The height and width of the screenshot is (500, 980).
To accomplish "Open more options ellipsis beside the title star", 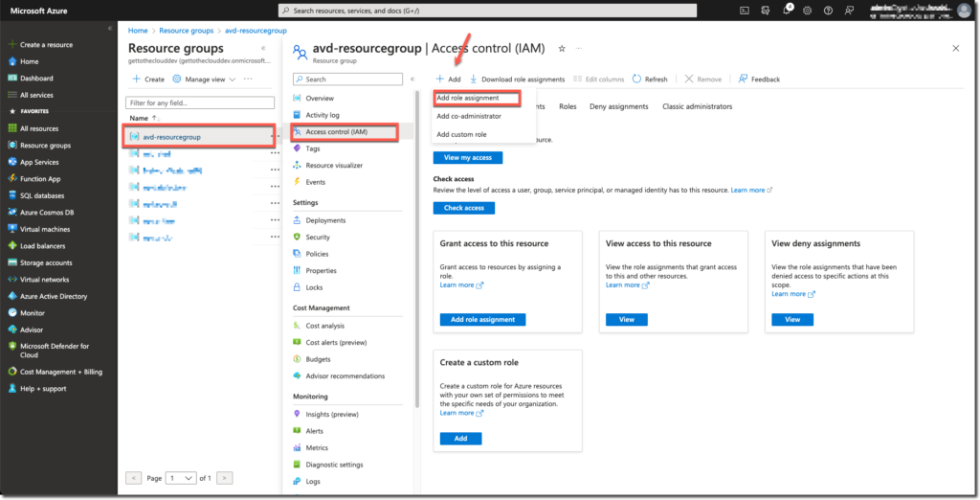I will tap(579, 48).
